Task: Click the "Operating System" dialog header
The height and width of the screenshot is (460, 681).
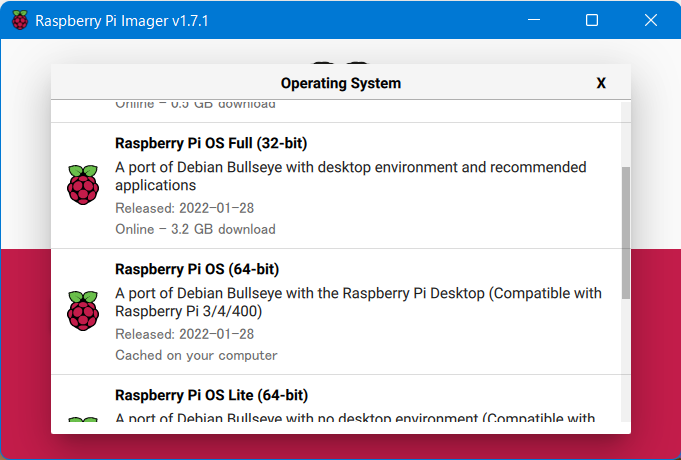Action: pos(340,83)
